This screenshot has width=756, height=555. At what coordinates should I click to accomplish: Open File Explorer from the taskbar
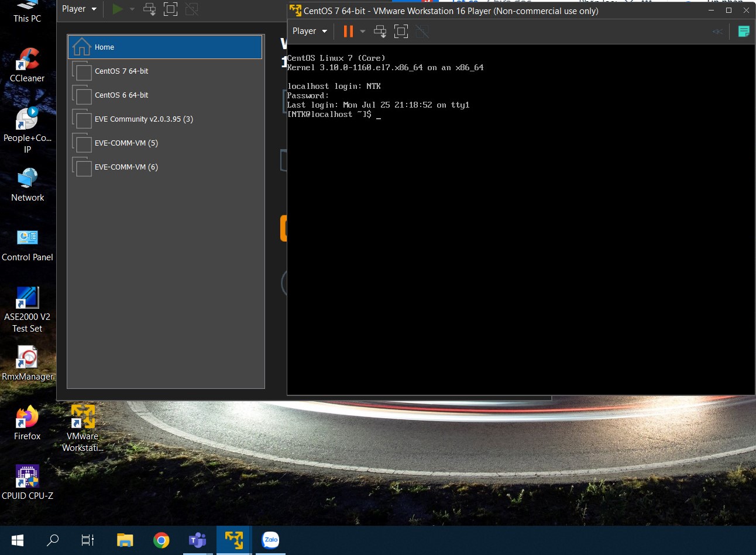click(x=125, y=540)
